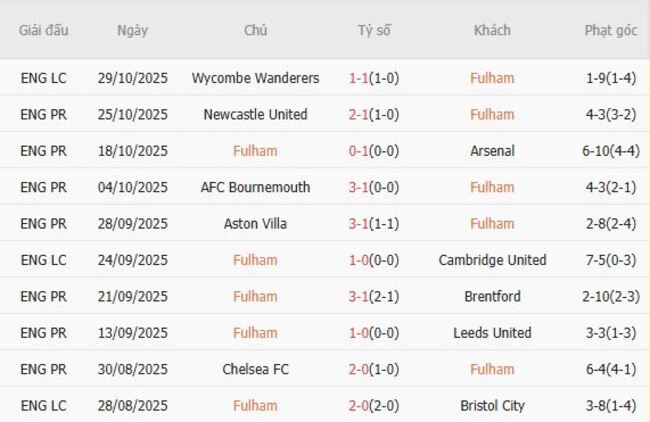Viewport: 650px width, 422px height.
Task: Open Cambridge United team link
Action: click(492, 260)
